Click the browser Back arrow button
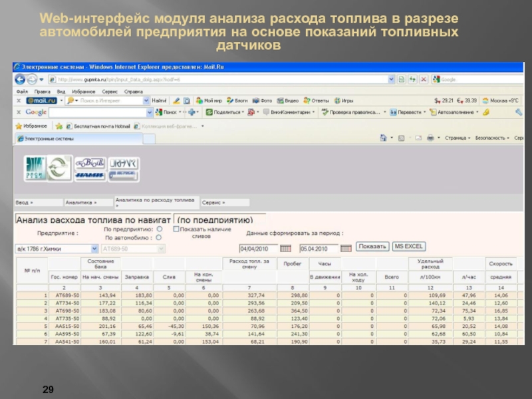The width and height of the screenshot is (532, 399). click(21, 78)
